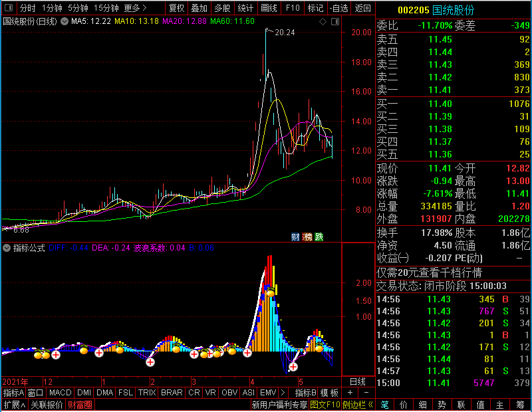Select 主 main-force tab
The height and width of the screenshot is (412, 532).
[x=500, y=405]
